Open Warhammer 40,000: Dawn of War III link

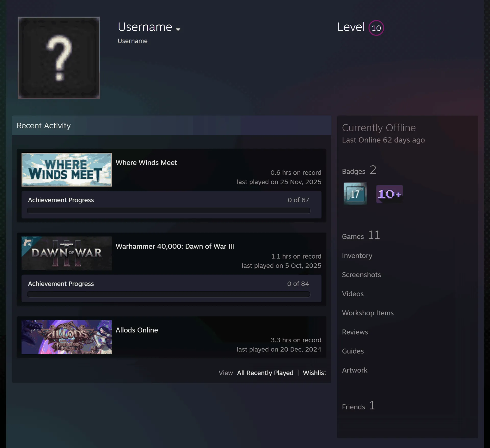point(175,246)
